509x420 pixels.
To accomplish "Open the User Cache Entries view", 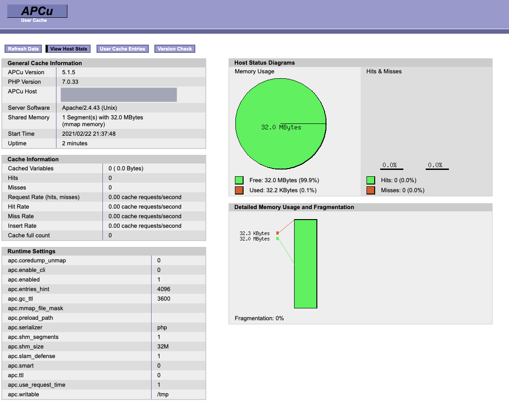I will coord(122,49).
